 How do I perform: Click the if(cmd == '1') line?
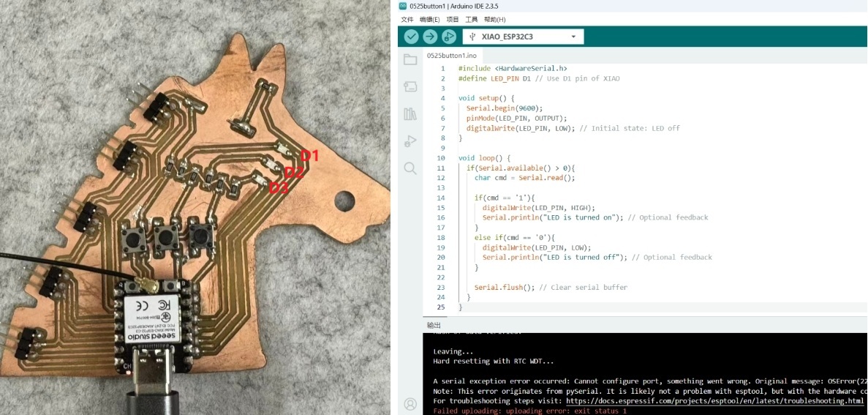(x=505, y=198)
